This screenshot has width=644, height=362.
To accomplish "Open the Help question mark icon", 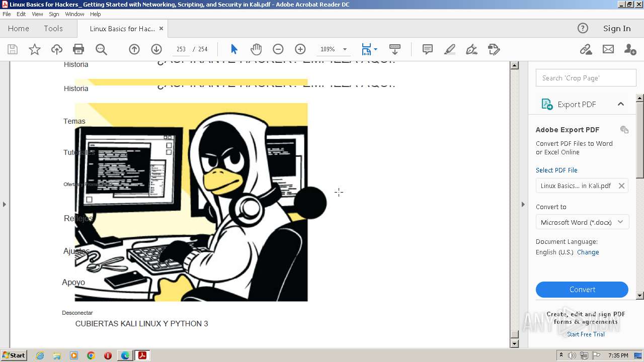I will (583, 28).
